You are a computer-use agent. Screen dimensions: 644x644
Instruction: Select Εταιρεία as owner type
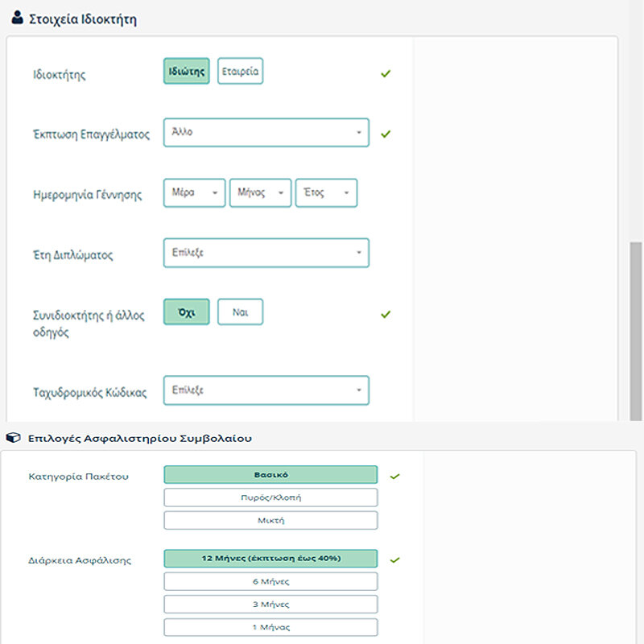(x=240, y=71)
